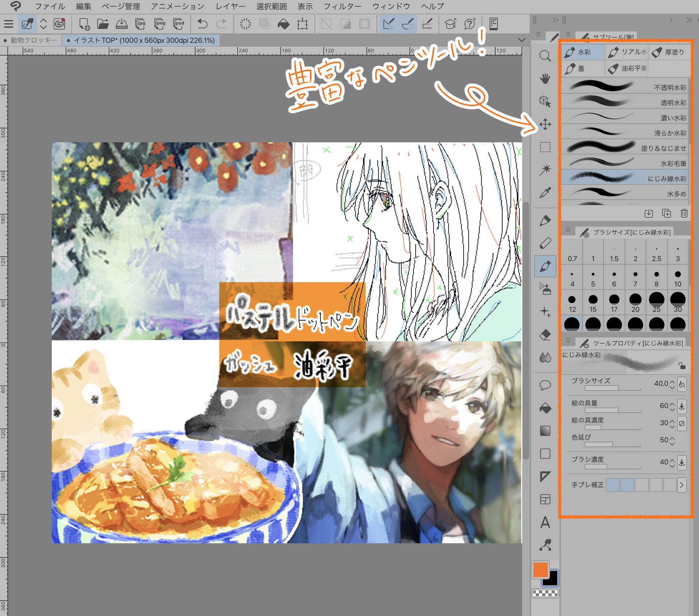Viewport: 699px width, 616px height.
Task: Select the Eraser tool
Action: pyautogui.click(x=545, y=335)
